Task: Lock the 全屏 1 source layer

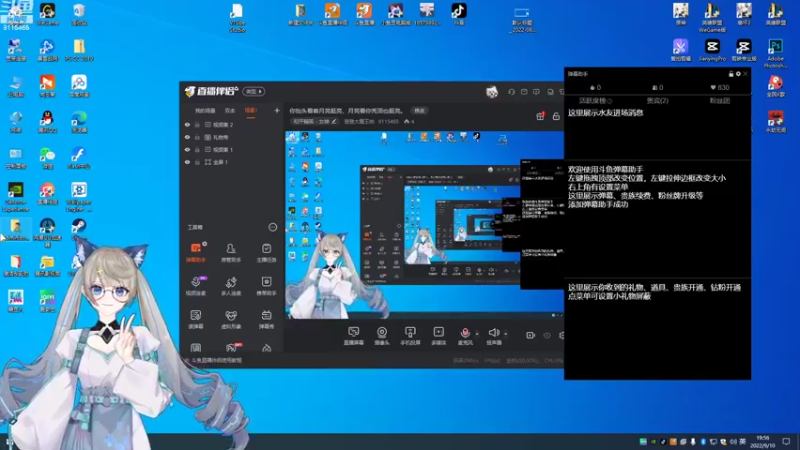Action: [197, 162]
